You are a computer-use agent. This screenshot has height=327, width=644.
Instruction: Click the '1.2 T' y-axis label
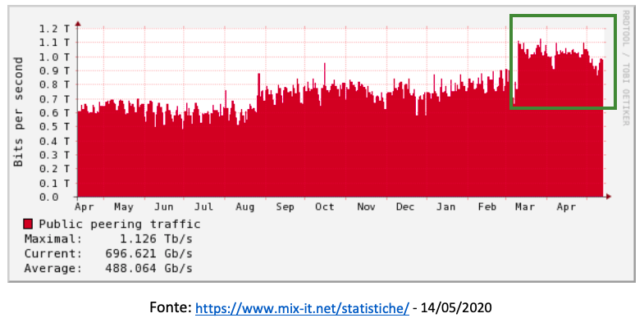(55, 29)
